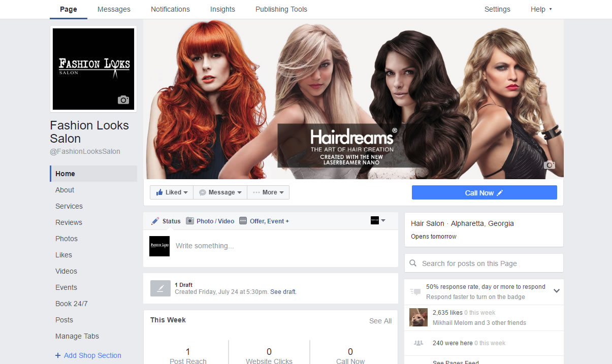Click the Write something status field
The image size is (612, 364).
229,246
